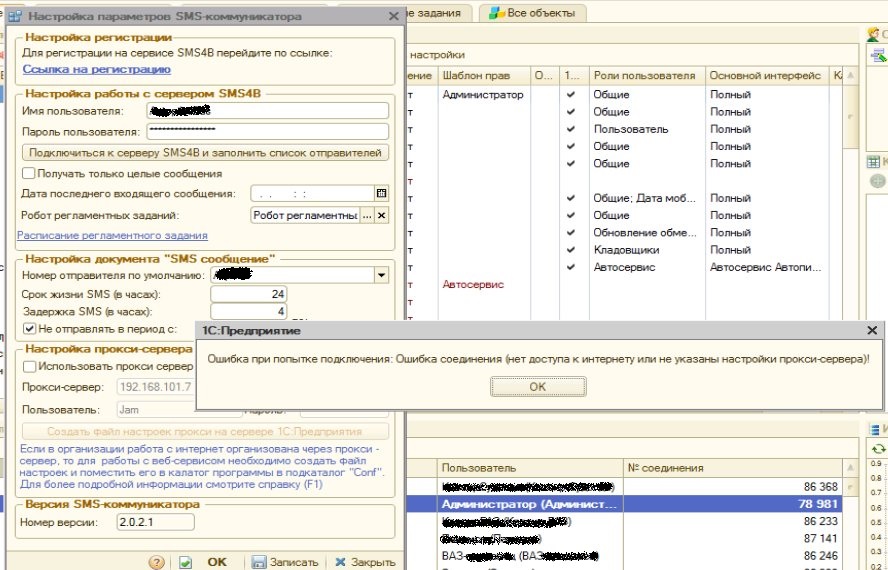Click the SMS-коммуникатор window title icon
The height and width of the screenshot is (570, 888).
[15, 16]
